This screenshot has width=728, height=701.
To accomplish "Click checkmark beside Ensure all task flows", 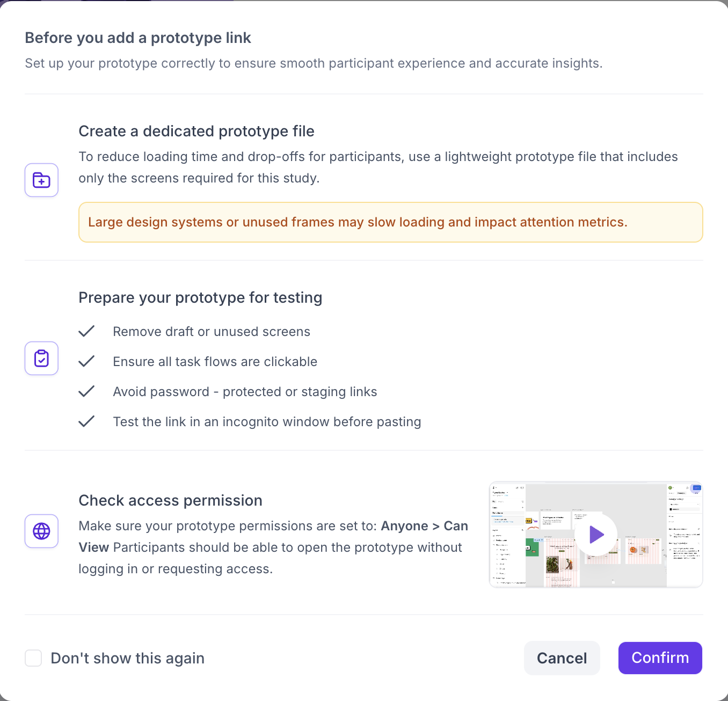I will coord(86,361).
